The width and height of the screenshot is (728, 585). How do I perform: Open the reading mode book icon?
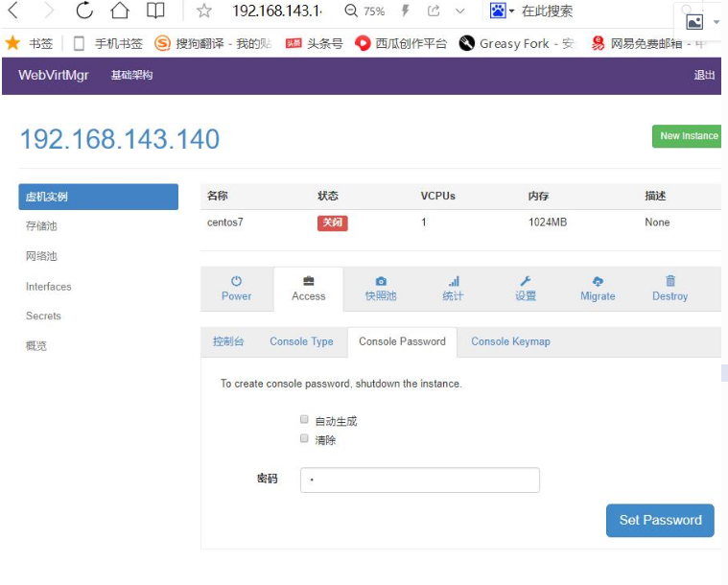coord(155,11)
